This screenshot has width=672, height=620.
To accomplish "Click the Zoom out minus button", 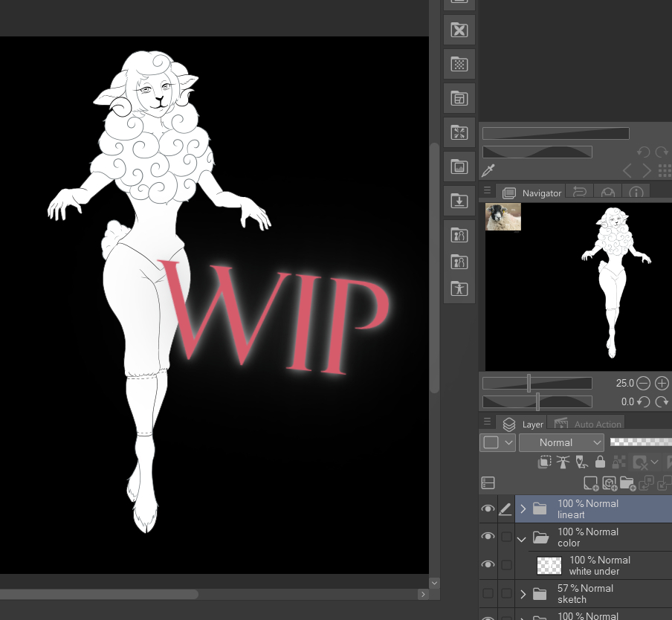I will (x=643, y=384).
